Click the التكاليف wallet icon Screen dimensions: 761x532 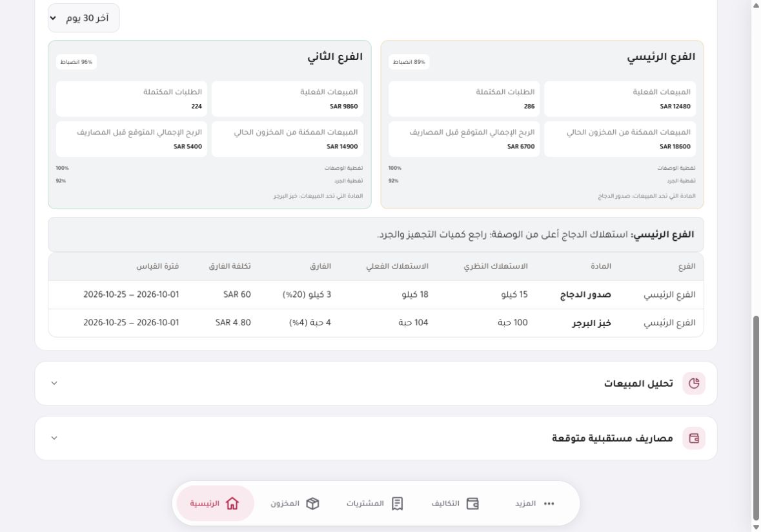coord(472,504)
